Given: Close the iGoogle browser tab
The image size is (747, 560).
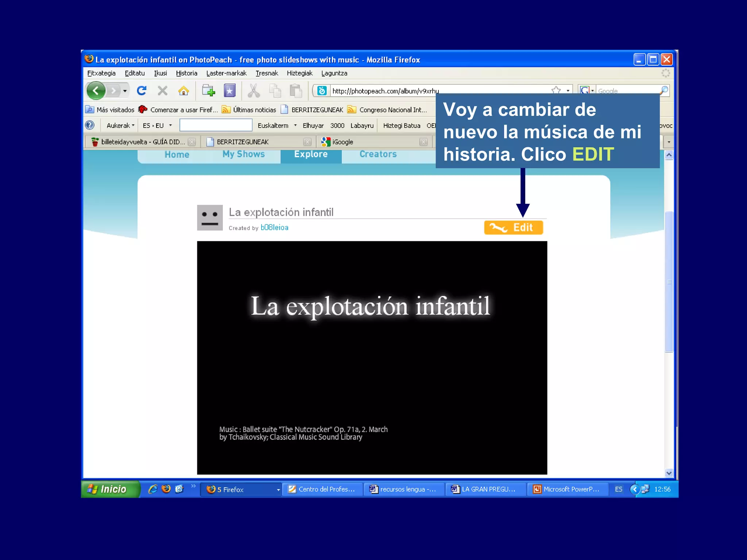Looking at the screenshot, I should coord(423,142).
